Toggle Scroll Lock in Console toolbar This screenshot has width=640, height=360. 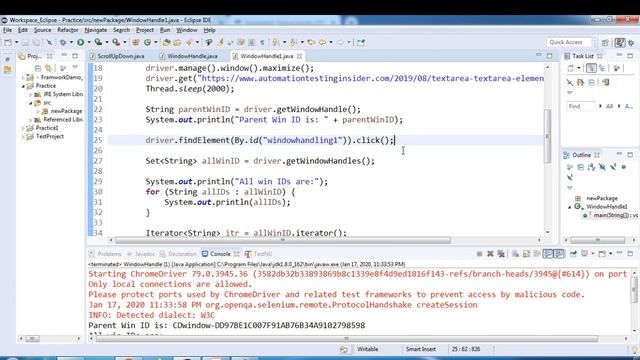(526, 254)
